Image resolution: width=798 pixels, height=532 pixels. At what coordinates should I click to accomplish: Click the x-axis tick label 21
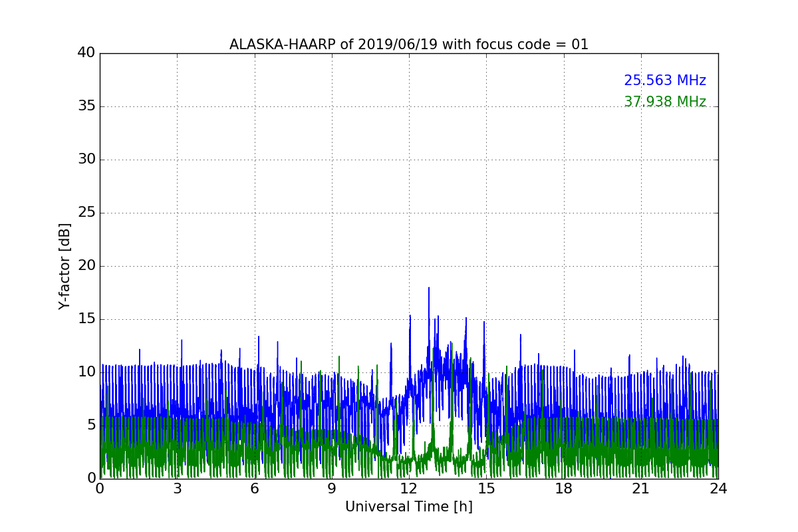click(641, 489)
